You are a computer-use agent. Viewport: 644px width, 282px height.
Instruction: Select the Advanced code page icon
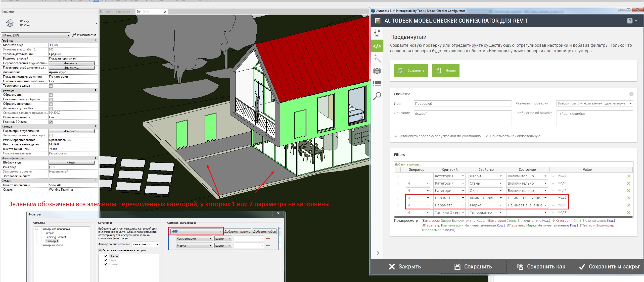pos(377,46)
